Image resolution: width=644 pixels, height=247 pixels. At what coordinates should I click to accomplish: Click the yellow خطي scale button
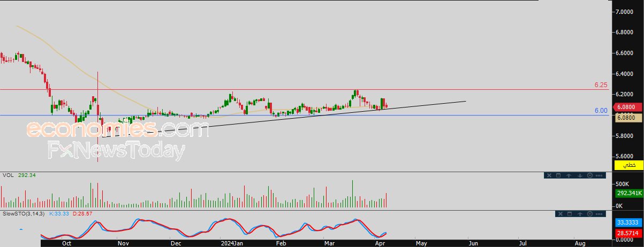tap(628, 166)
